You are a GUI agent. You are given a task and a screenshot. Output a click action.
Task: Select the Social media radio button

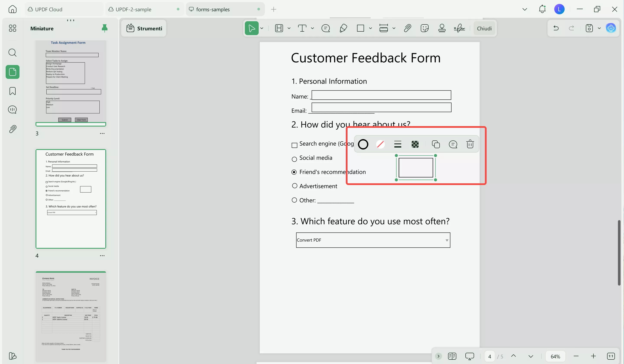pos(294,159)
